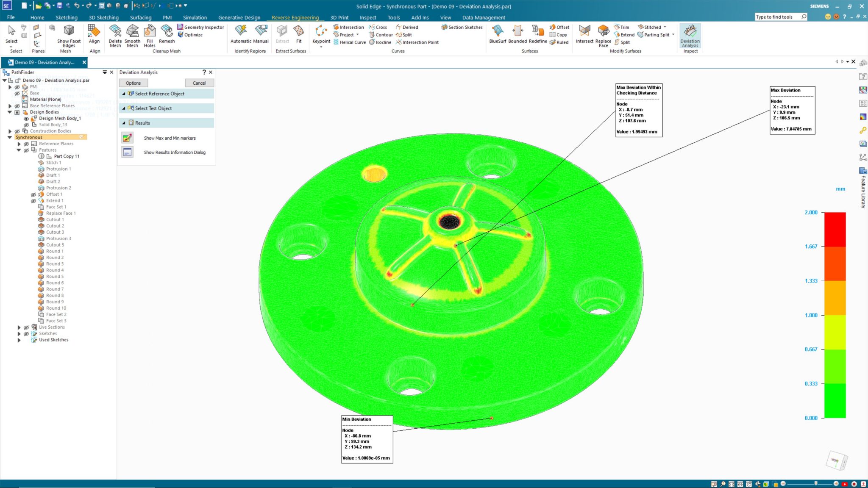Screen dimensions: 868x488
Task: Open the Data Management tab
Action: [x=484, y=17]
